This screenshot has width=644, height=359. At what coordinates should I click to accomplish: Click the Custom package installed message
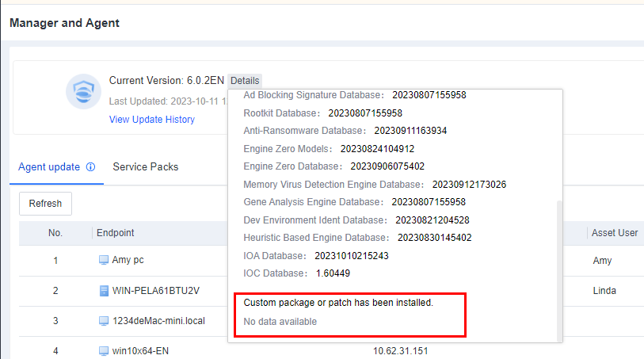338,303
